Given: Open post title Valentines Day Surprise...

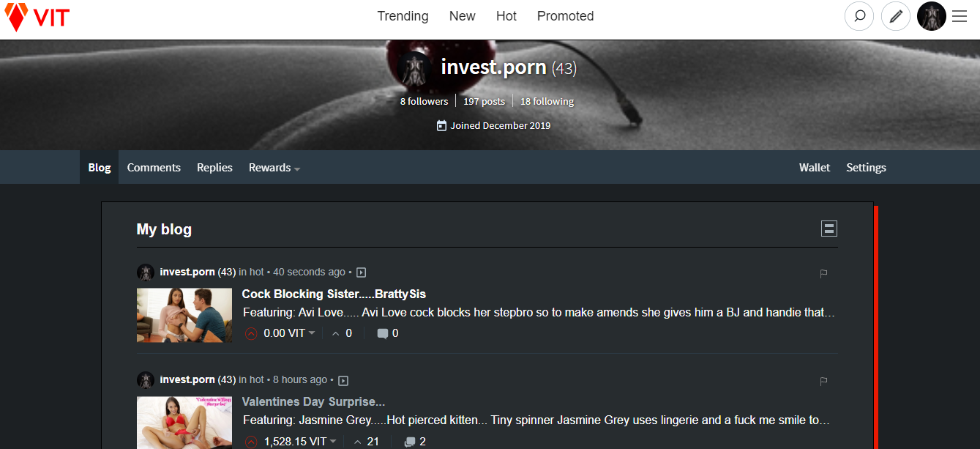Looking at the screenshot, I should click(313, 401).
